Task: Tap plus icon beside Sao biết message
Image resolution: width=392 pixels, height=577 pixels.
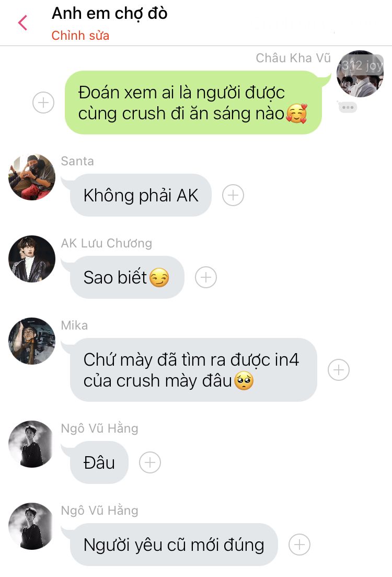Action: 206,277
